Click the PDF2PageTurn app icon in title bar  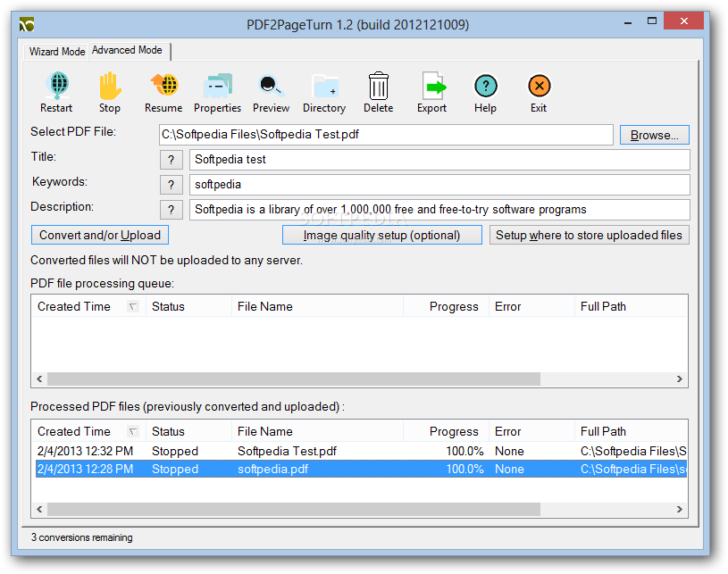coord(27,24)
